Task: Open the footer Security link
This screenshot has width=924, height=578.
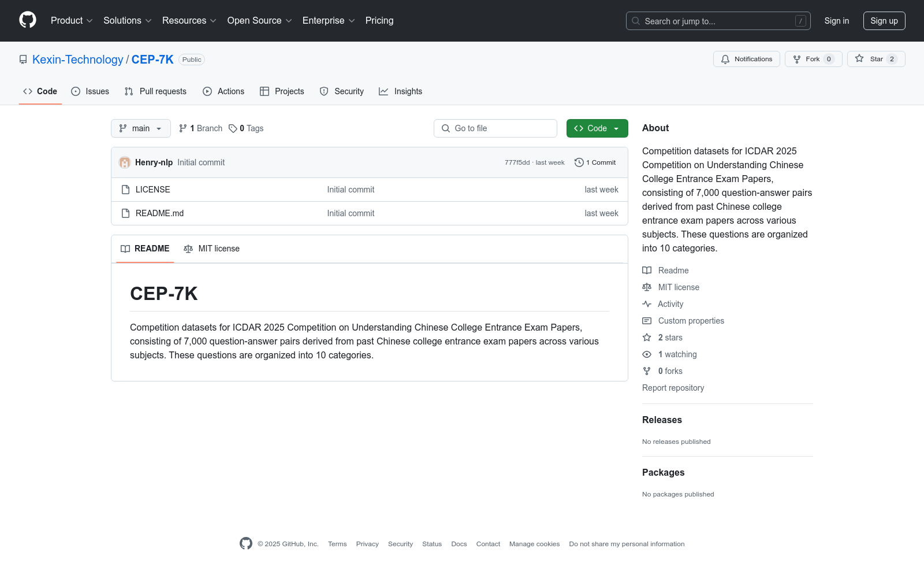Action: (400, 544)
